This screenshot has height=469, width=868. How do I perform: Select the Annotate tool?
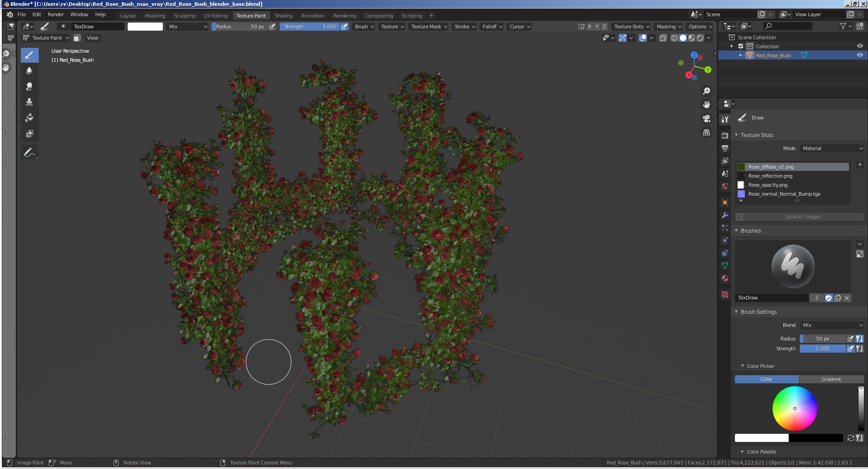(x=29, y=153)
